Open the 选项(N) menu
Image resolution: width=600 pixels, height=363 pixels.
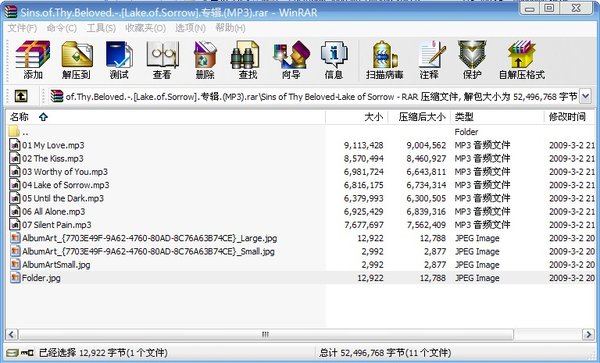(190, 28)
